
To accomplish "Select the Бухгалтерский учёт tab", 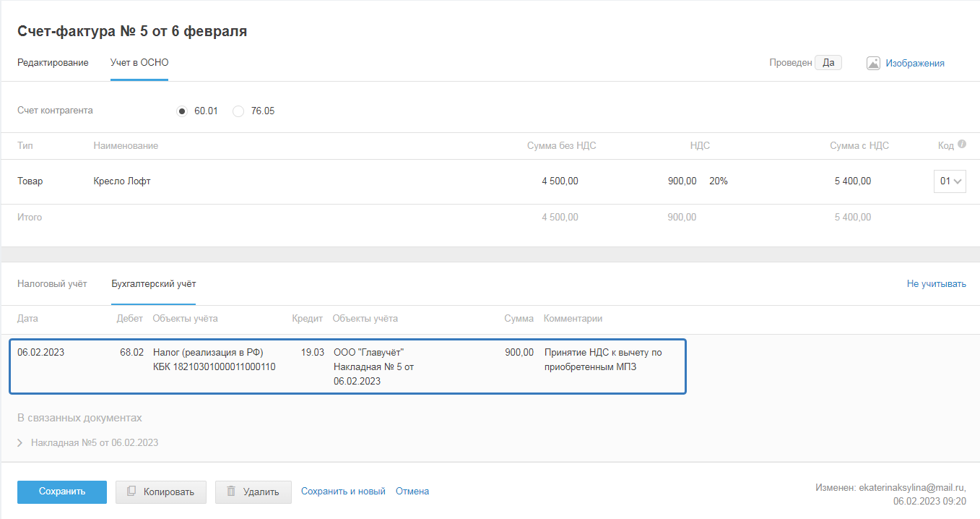I will 153,283.
